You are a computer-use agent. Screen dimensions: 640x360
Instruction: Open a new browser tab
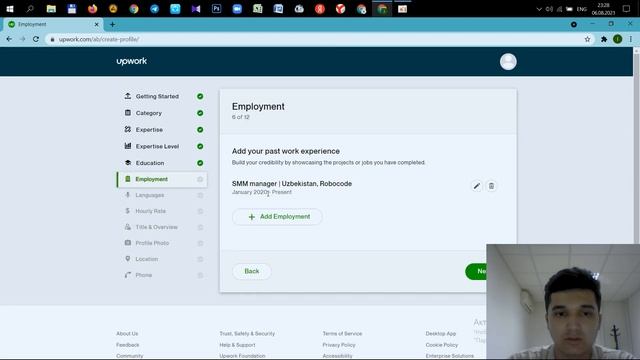tap(112, 24)
